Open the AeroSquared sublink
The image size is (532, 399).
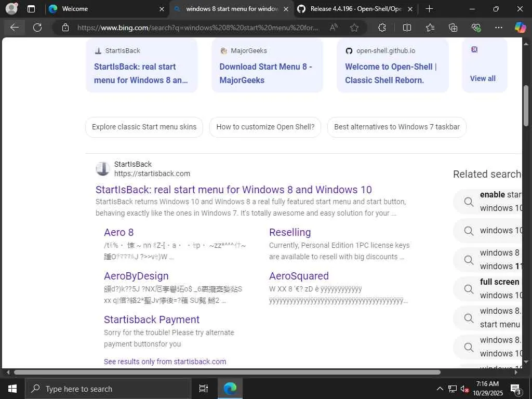(299, 276)
